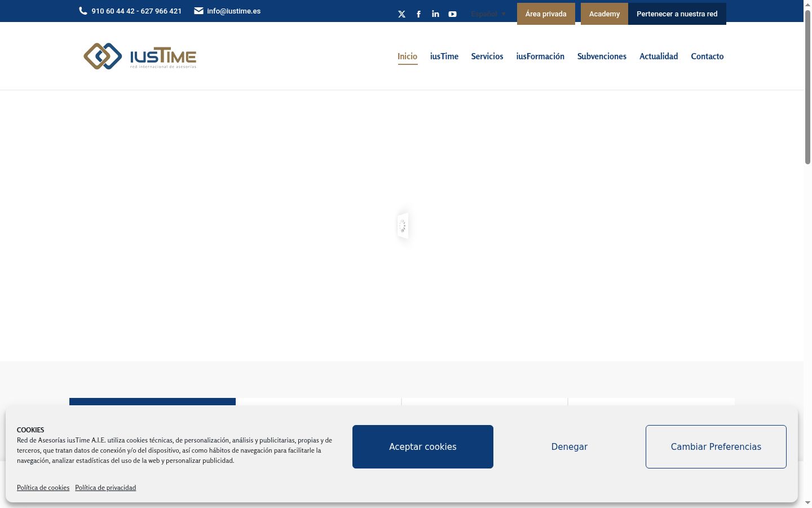
Task: Open the Política de cookies link
Action: 43,488
